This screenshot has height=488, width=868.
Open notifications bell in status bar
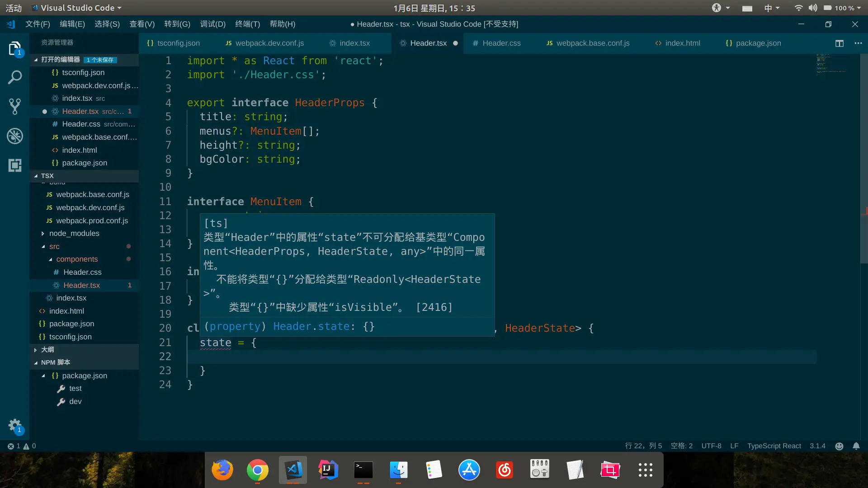[x=856, y=446]
